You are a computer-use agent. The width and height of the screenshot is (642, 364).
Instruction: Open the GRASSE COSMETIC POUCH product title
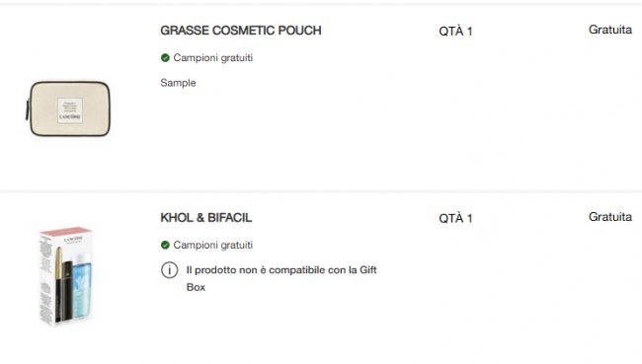[x=241, y=31]
